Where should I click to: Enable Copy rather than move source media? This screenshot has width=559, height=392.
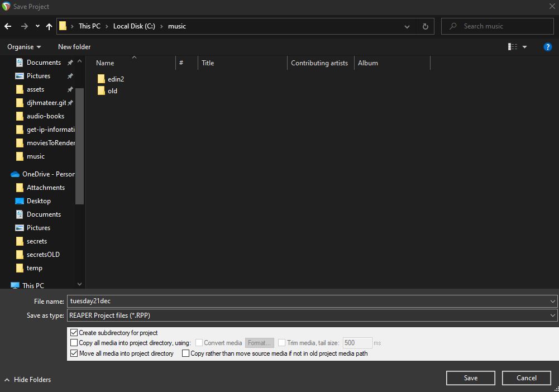click(185, 353)
